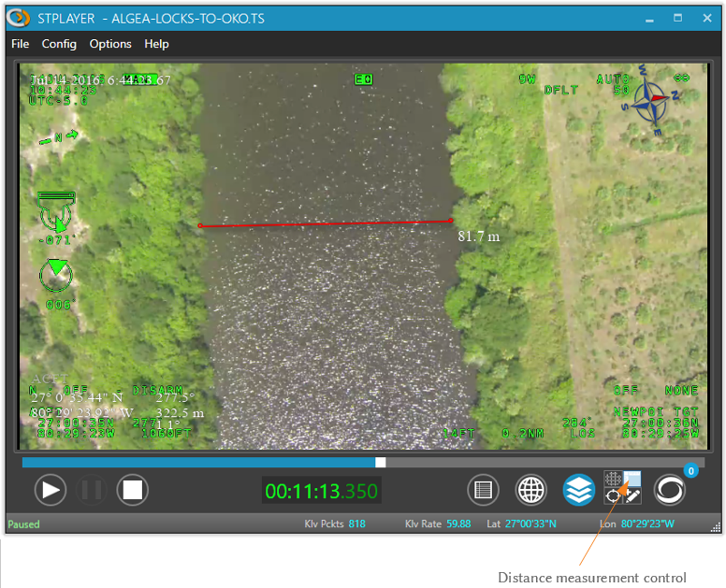This screenshot has height=588, width=726.
Task: Click the STPlayer logo in title bar
Action: [x=19, y=18]
